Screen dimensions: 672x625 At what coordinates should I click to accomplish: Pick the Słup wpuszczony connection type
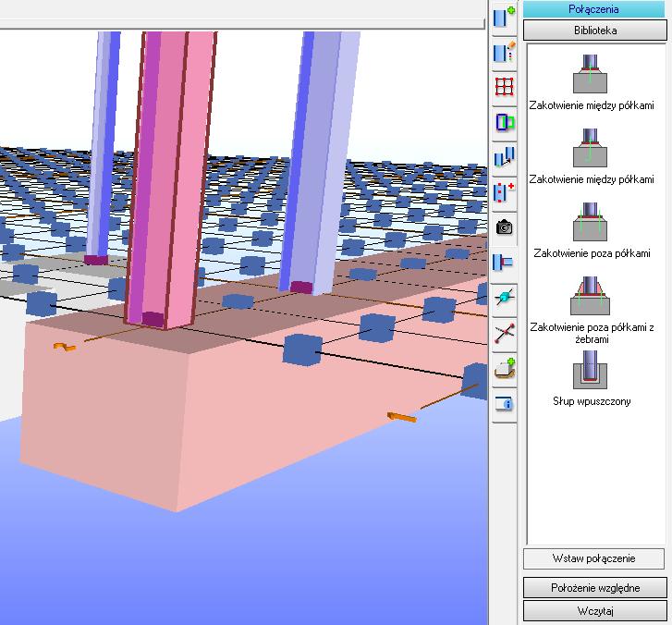tap(592, 379)
